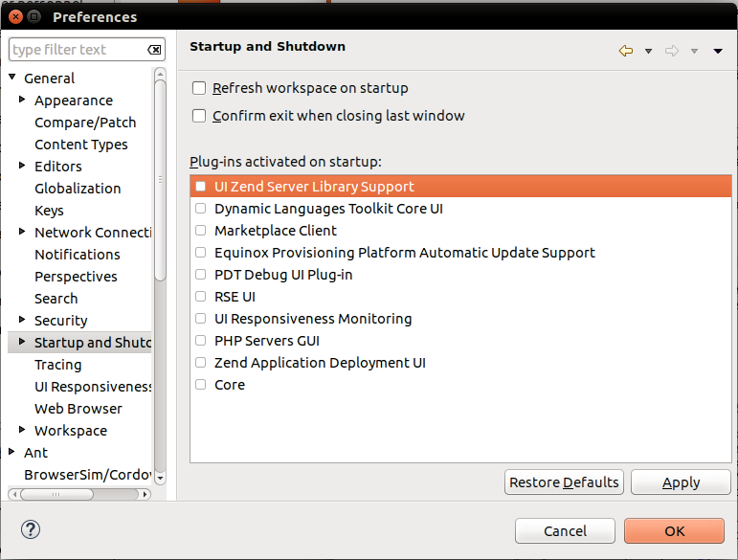Open the preferences view menu triangle
The width and height of the screenshot is (738, 560).
718,51
